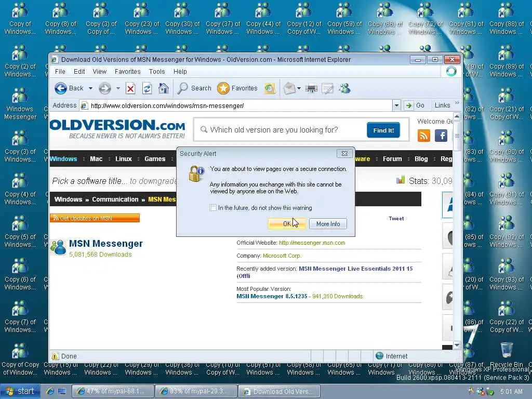Open the Search toolbar button
This screenshot has height=399, width=532.
pos(194,88)
